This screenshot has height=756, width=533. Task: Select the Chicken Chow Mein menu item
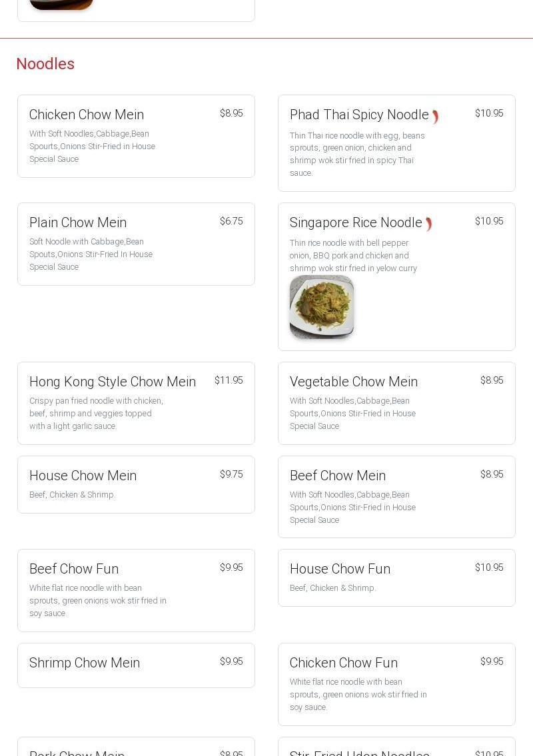[x=136, y=136]
